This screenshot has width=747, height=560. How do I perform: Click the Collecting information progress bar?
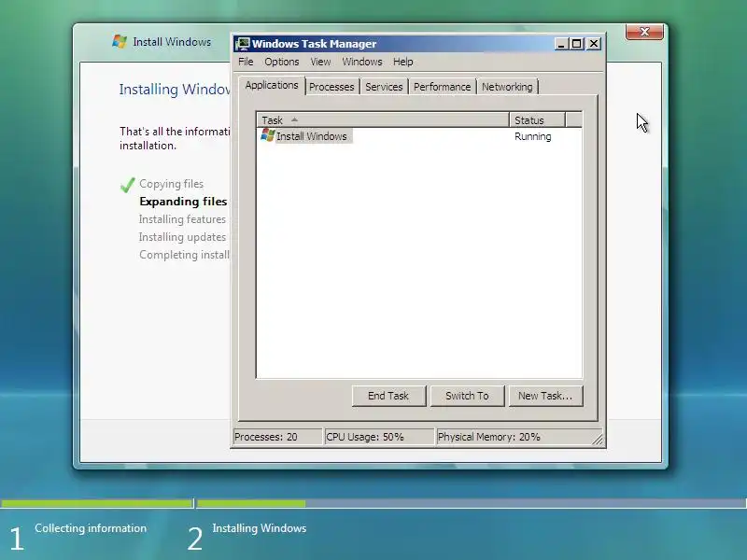[97, 503]
